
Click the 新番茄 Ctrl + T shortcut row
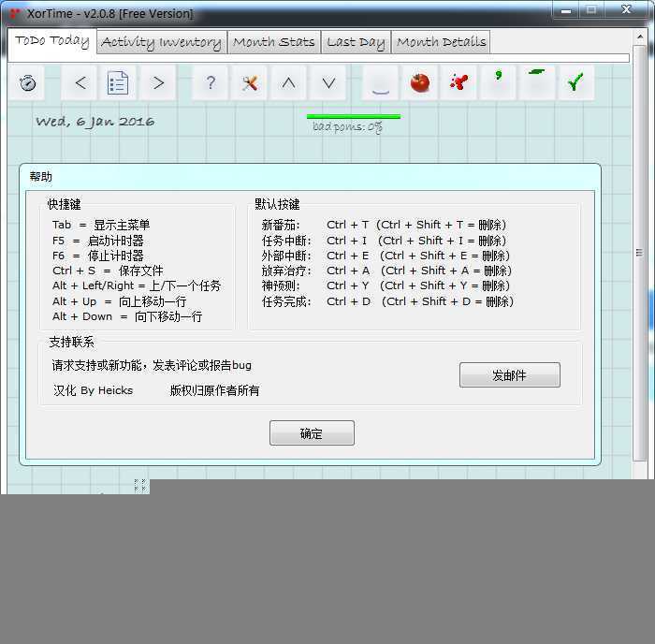[x=384, y=225]
